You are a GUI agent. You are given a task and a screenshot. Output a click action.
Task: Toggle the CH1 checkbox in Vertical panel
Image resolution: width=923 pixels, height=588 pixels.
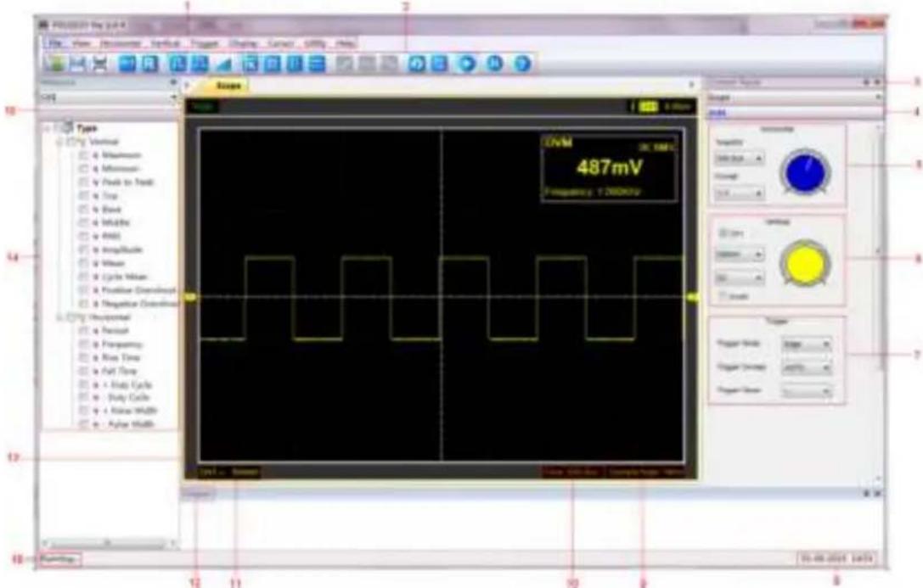pyautogui.click(x=723, y=233)
